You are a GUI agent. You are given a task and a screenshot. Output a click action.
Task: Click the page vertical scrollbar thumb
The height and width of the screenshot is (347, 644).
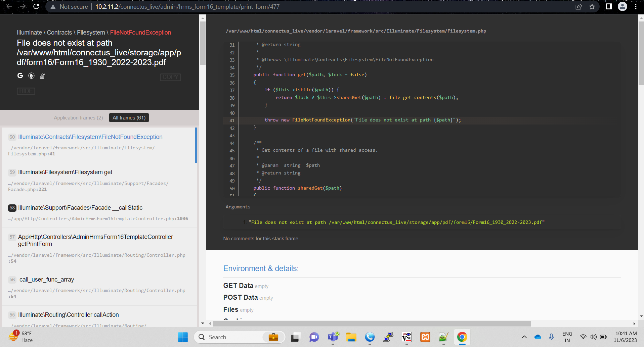click(x=641, y=53)
